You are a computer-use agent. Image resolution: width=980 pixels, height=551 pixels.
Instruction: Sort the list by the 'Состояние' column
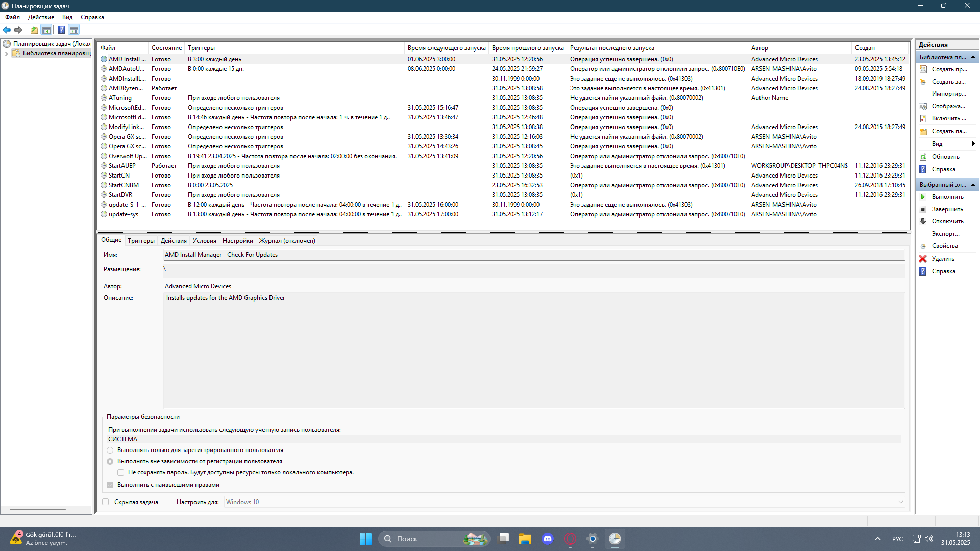pyautogui.click(x=166, y=48)
